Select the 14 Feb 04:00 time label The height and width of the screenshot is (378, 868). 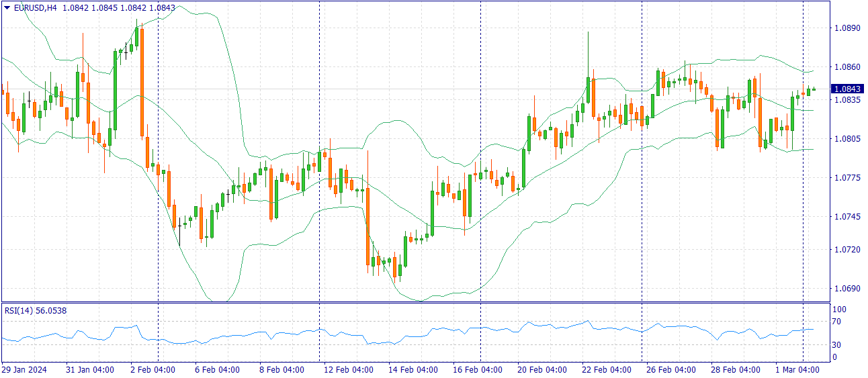tap(414, 370)
